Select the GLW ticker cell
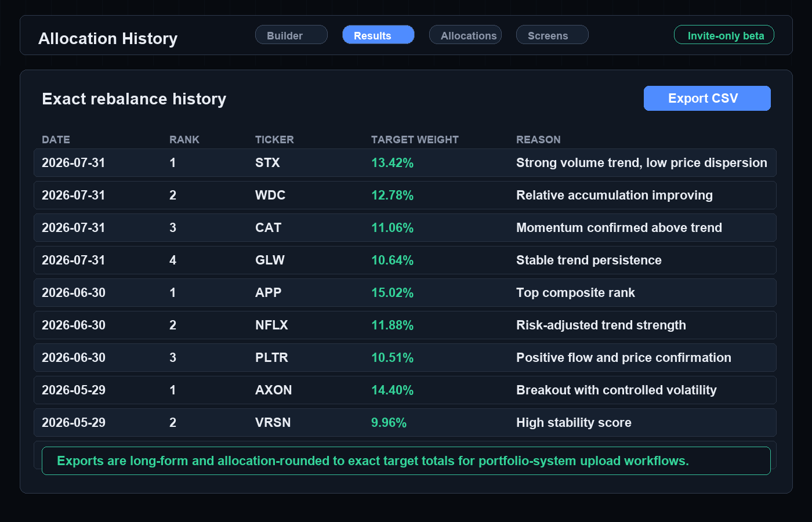The image size is (812, 522). 270,260
